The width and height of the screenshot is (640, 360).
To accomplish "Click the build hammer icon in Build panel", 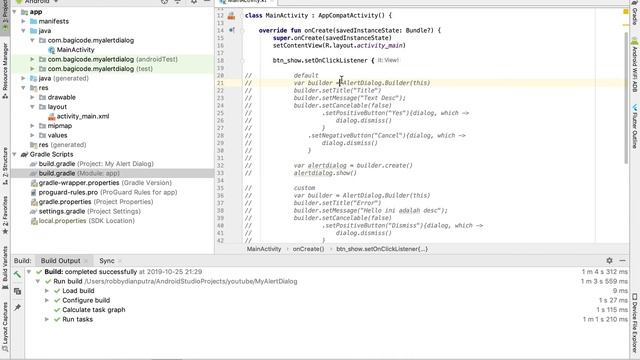I will coord(17,275).
